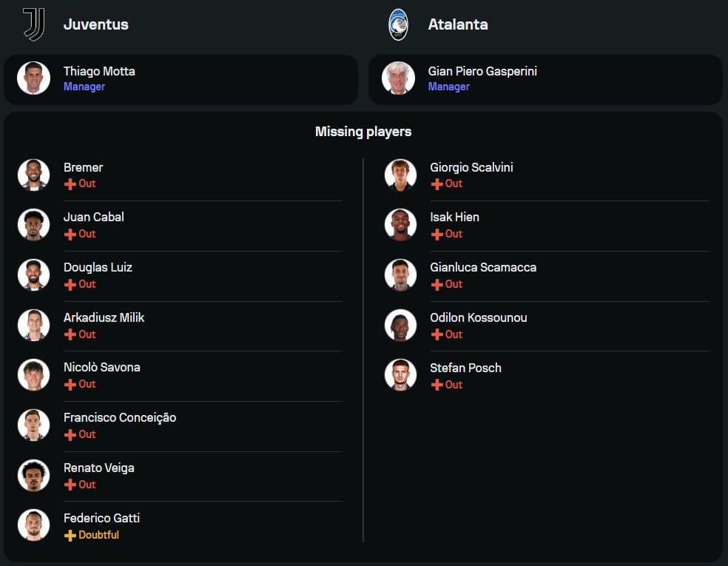Click the Missing players section heading
Image resolution: width=728 pixels, height=566 pixels.
tap(363, 132)
